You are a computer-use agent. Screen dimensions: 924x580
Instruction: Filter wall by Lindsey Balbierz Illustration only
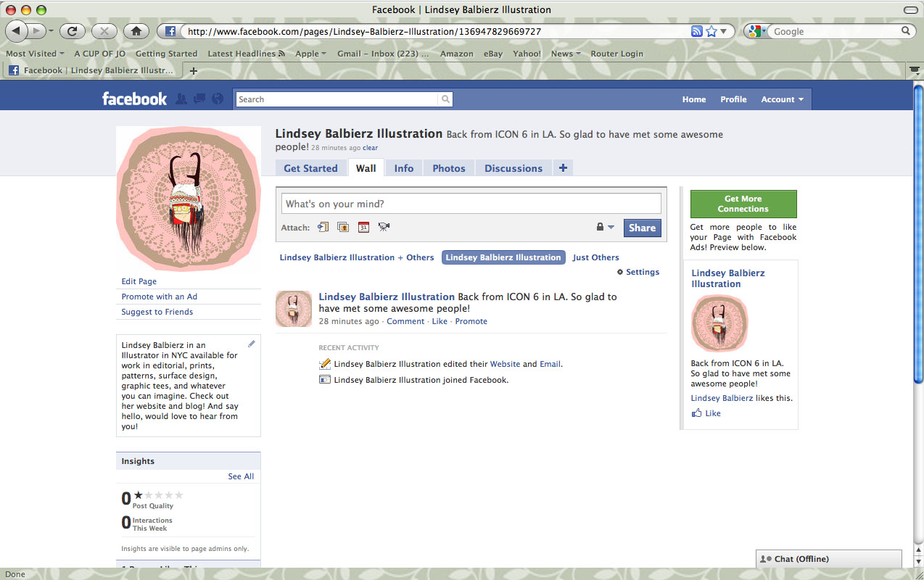503,257
